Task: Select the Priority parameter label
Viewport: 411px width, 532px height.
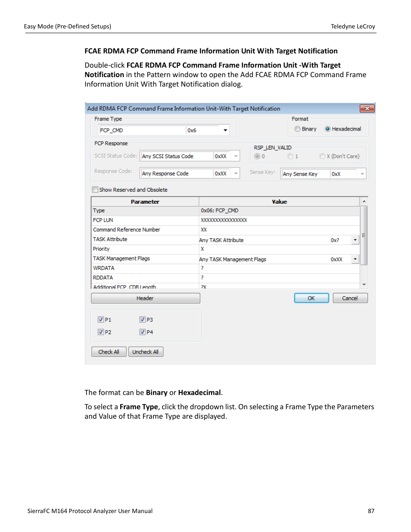Action: pyautogui.click(x=101, y=249)
